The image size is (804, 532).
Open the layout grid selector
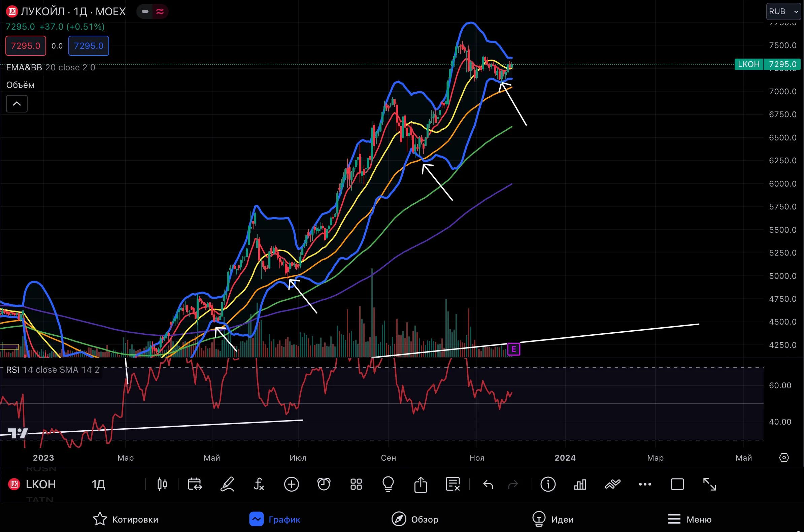tap(356, 484)
